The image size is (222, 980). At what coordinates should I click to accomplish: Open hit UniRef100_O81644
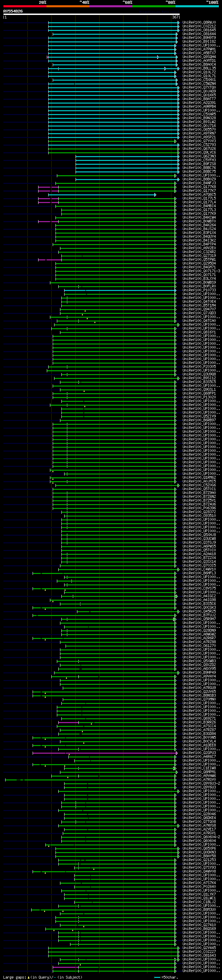(199, 34)
